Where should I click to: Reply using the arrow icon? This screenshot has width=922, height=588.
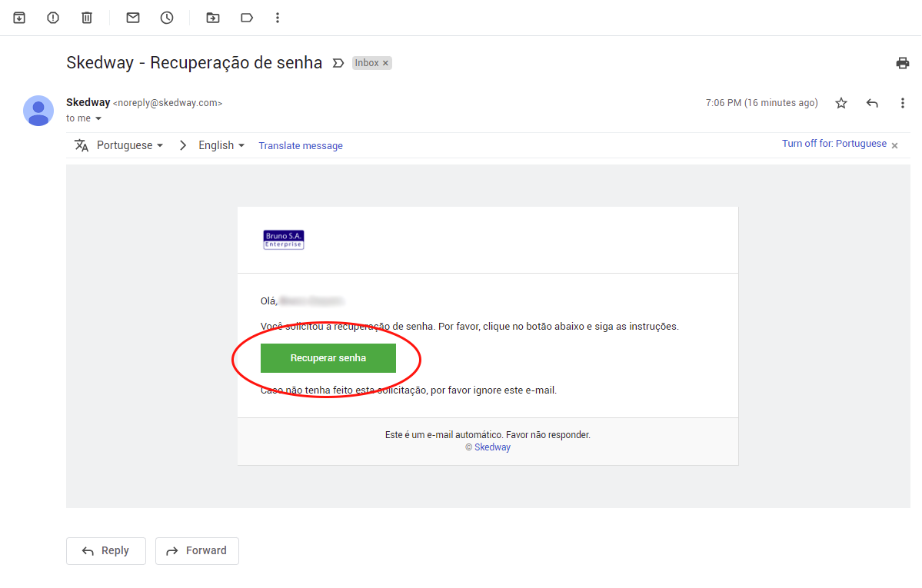tap(871, 102)
